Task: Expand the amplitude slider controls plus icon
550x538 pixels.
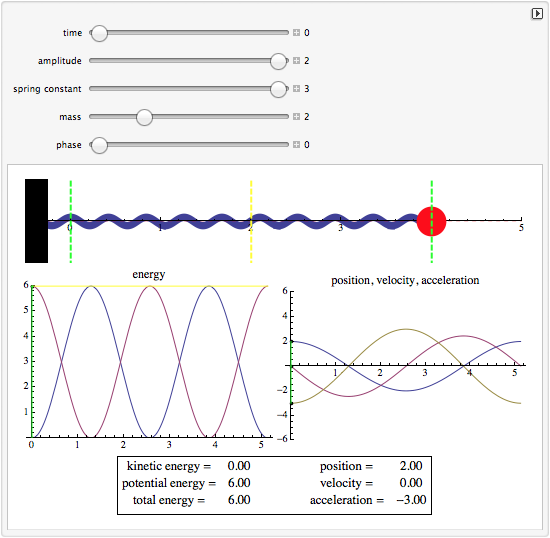Action: pos(296,61)
